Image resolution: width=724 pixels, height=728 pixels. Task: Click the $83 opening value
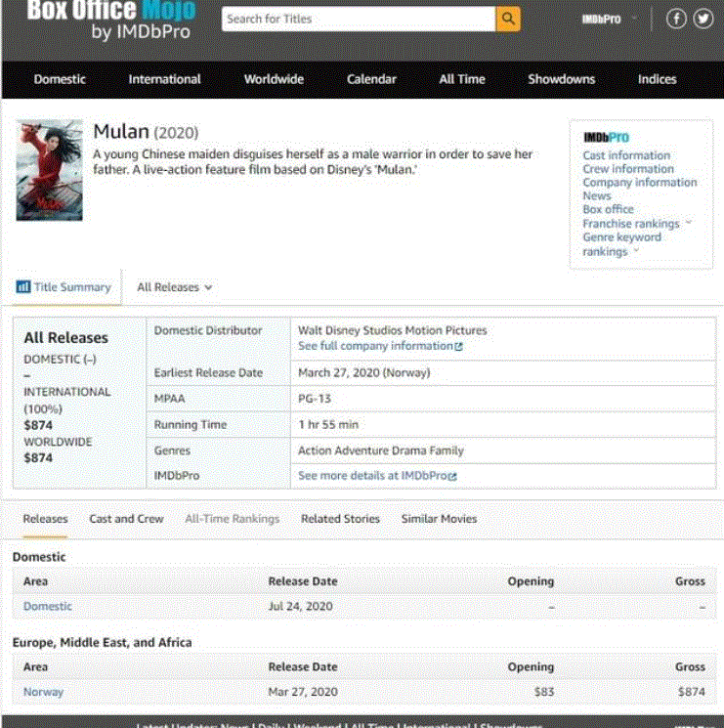pos(544,692)
